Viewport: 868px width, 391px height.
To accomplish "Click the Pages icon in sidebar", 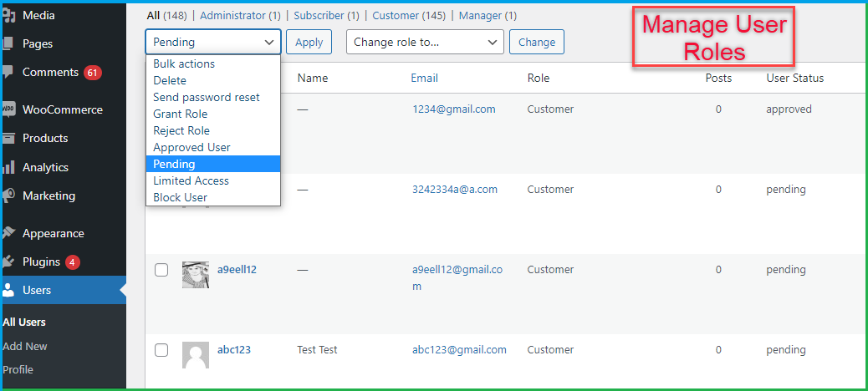I will (x=8, y=43).
